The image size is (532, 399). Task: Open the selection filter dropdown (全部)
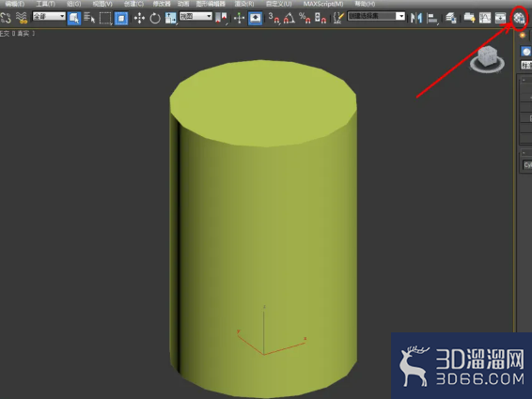point(49,16)
